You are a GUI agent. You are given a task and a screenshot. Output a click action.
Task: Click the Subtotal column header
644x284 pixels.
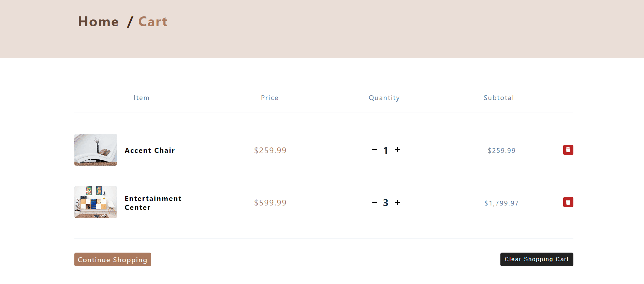[499, 98]
